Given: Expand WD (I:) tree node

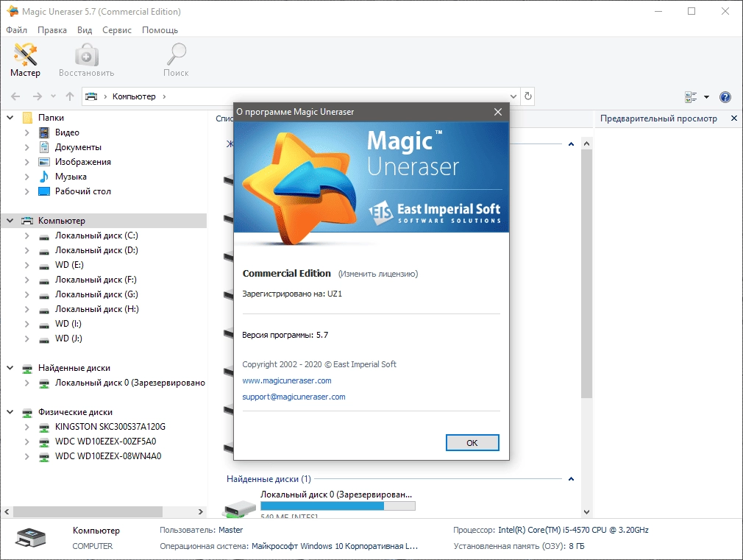Looking at the screenshot, I should click(27, 323).
